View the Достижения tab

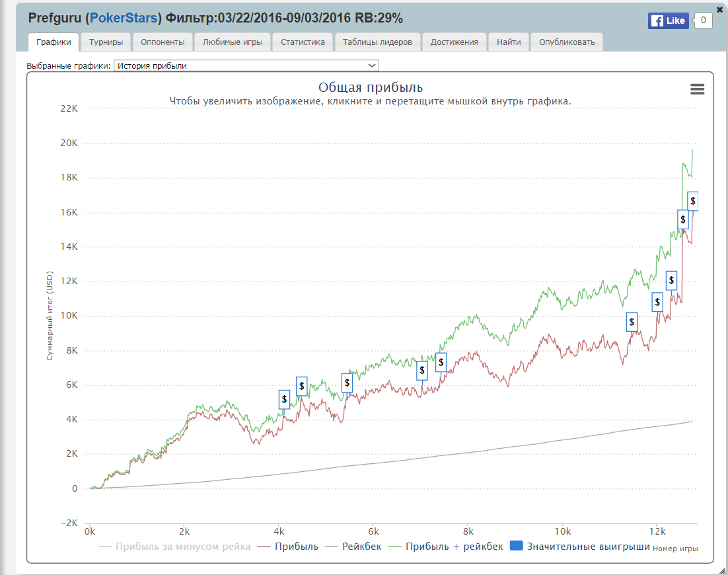pos(454,42)
